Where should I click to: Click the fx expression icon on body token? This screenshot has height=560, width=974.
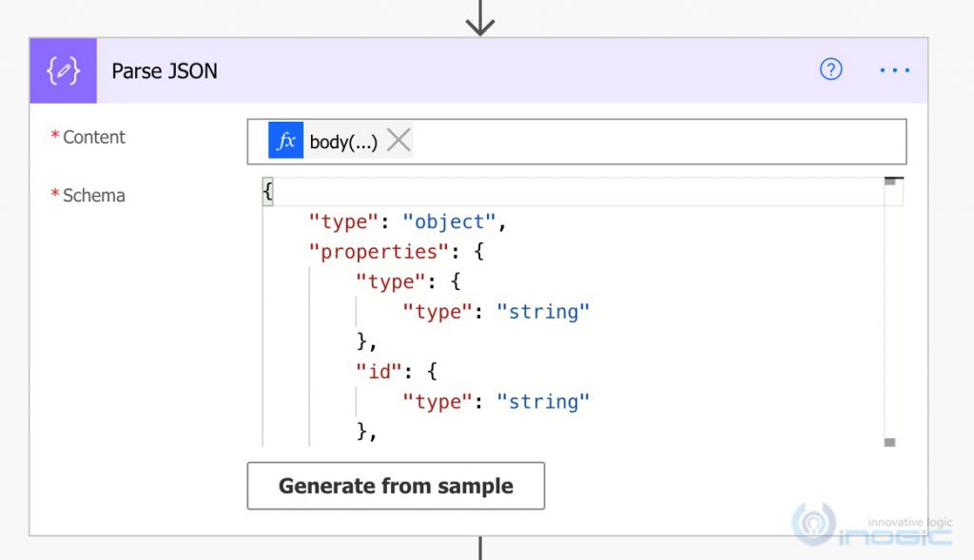tap(284, 141)
